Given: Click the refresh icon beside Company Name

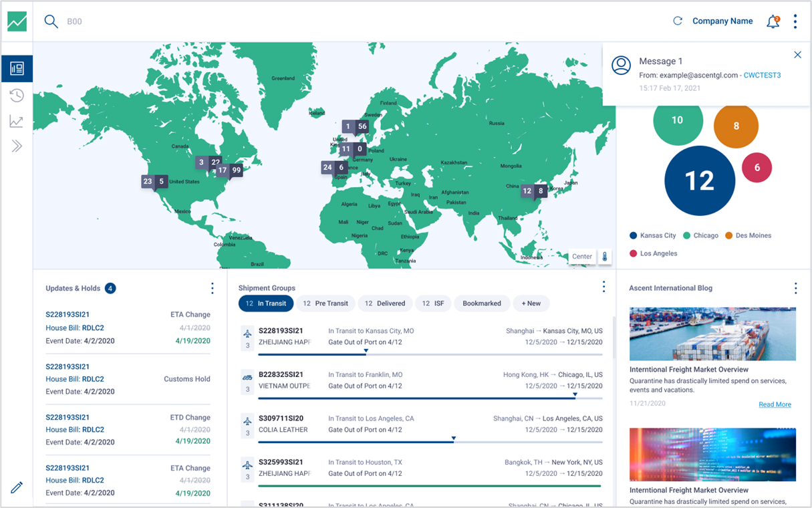Looking at the screenshot, I should [x=678, y=21].
